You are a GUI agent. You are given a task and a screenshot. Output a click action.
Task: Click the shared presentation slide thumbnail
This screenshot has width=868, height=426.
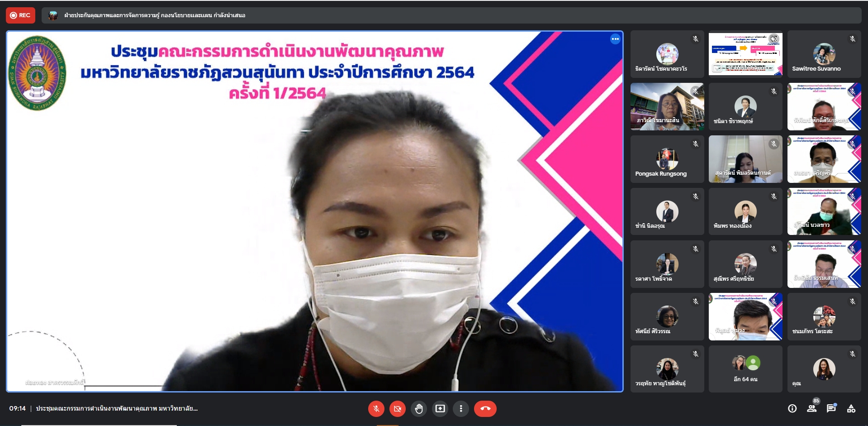click(x=745, y=54)
